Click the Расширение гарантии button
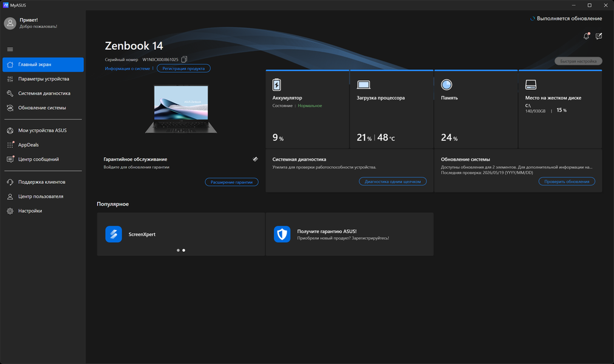Viewport: 614px width, 364px height. tap(231, 182)
